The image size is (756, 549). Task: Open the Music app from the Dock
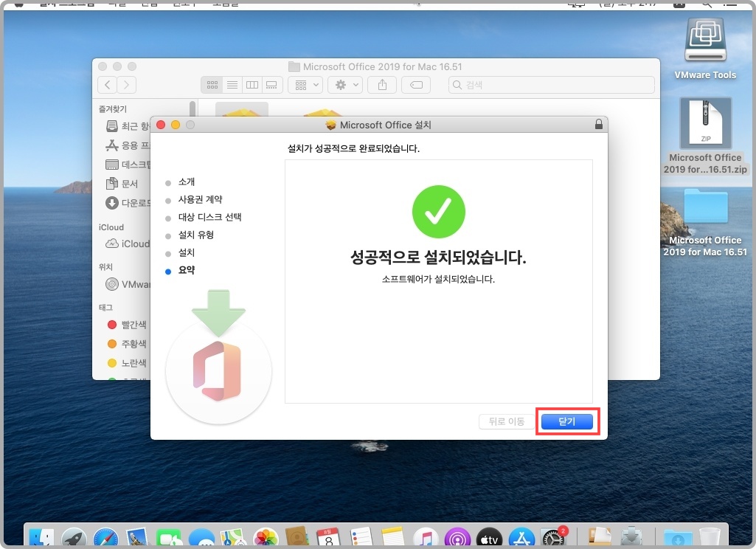point(426,536)
